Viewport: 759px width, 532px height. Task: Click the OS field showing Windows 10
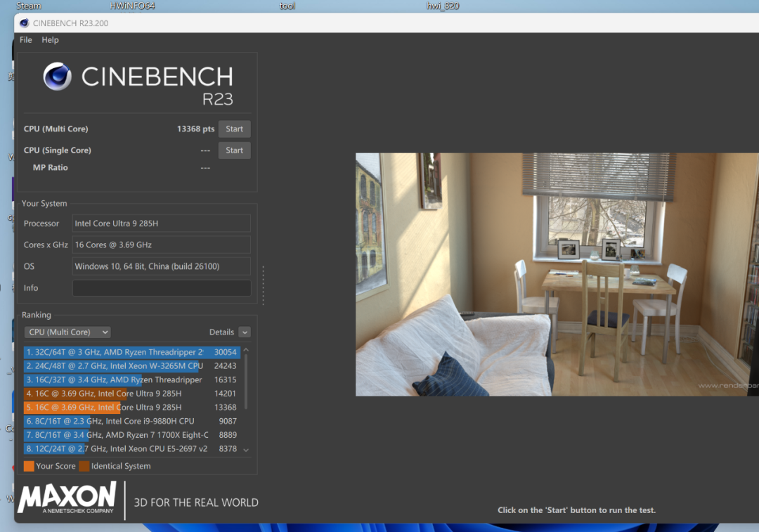pyautogui.click(x=161, y=266)
